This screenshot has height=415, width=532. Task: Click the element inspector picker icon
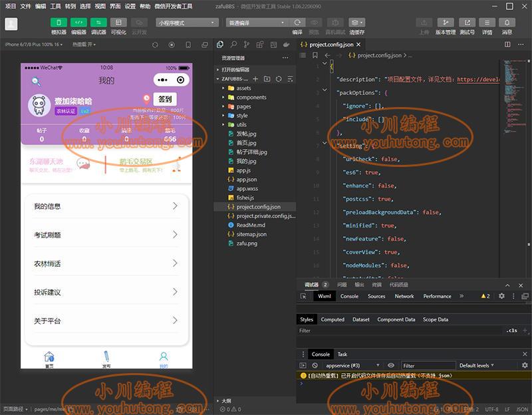pos(303,296)
